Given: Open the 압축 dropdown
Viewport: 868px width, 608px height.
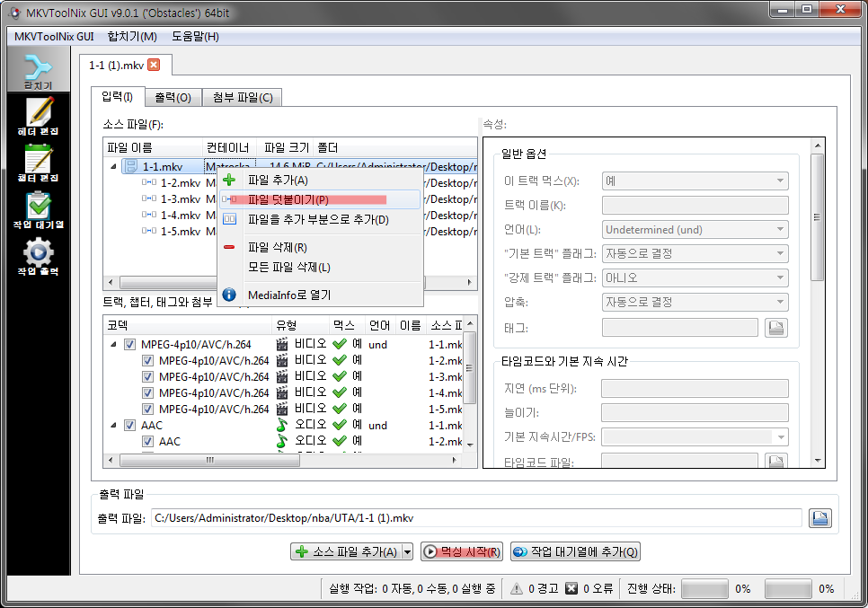Looking at the screenshot, I should click(x=695, y=302).
